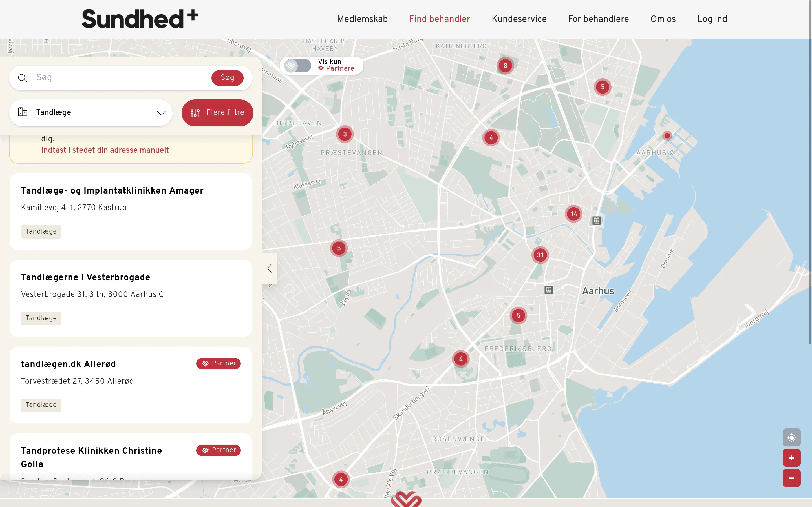Image resolution: width=812 pixels, height=507 pixels.
Task: Open the cluster marker showing 14
Action: 574,214
